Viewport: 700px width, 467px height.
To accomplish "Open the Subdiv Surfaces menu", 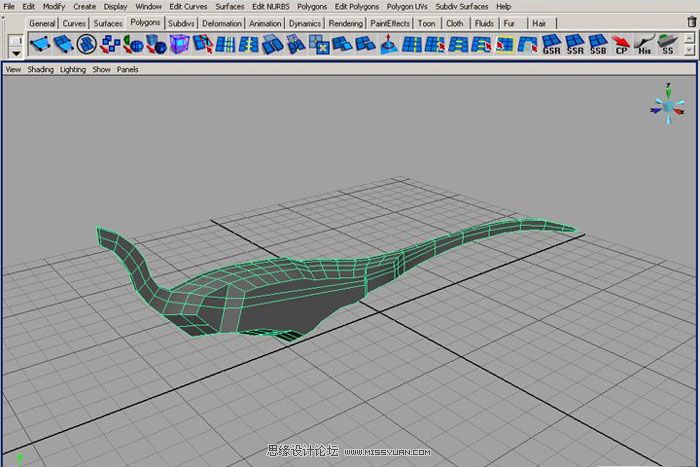I will coord(461,6).
